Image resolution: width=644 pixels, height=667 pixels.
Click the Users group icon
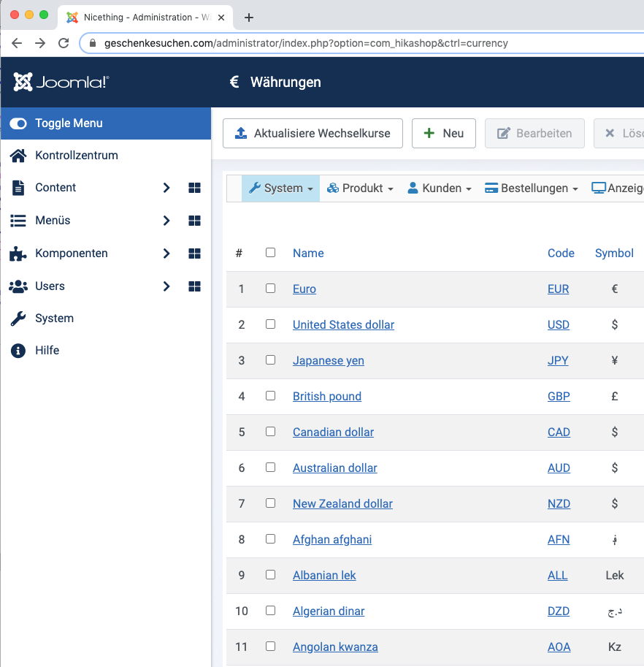pos(18,286)
